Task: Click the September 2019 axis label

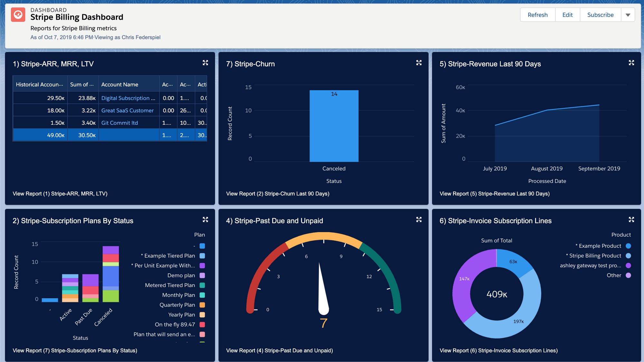Action: 599,169
